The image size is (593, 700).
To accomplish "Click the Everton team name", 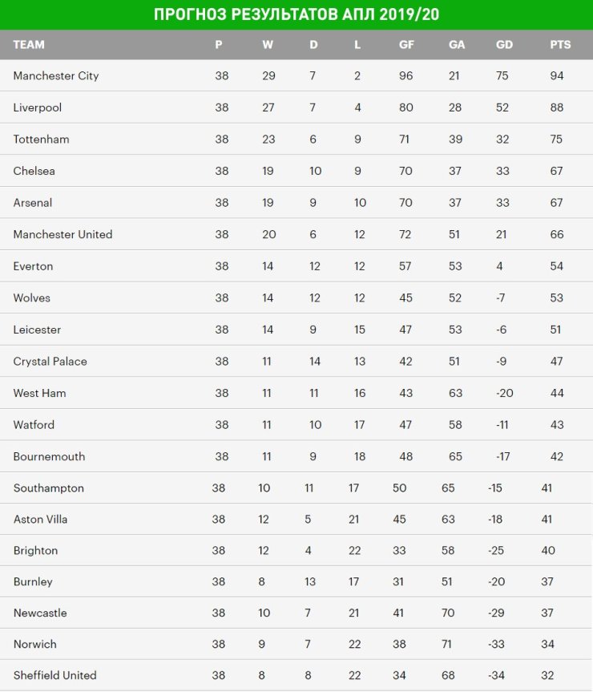I will tap(33, 266).
